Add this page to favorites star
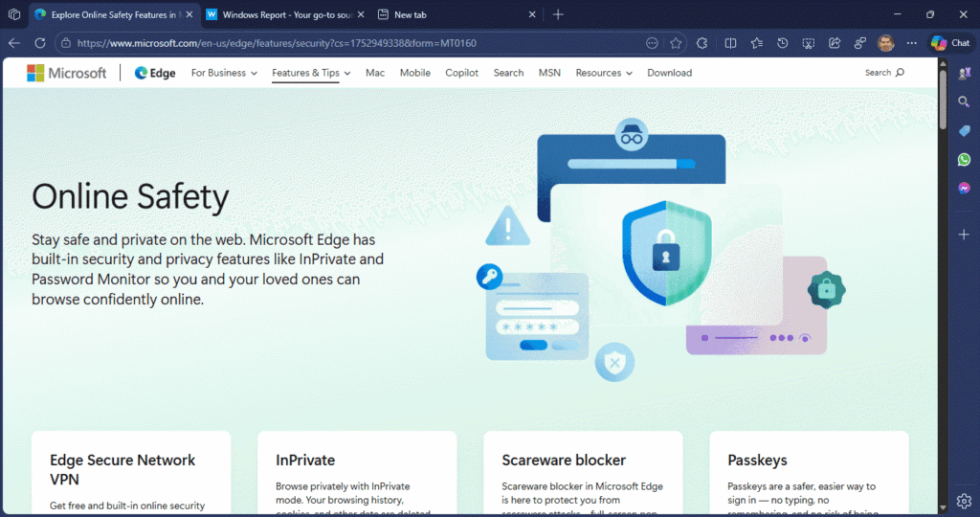980x517 pixels. (676, 43)
